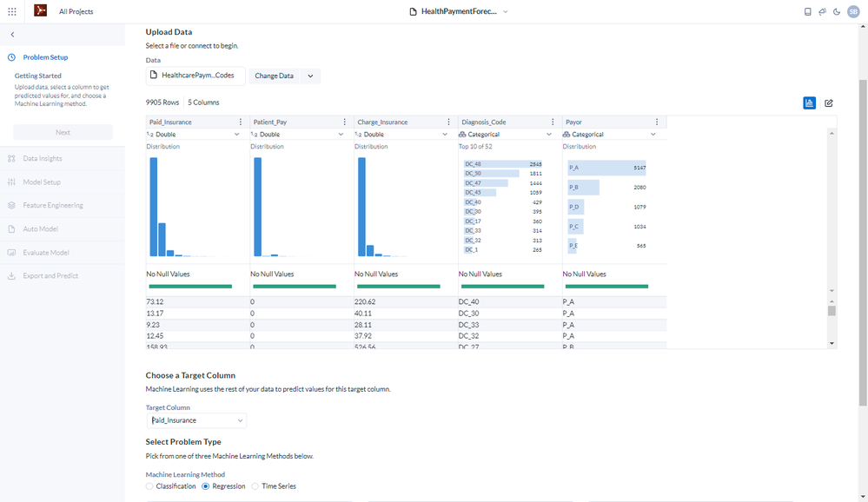Image resolution: width=868 pixels, height=502 pixels.
Task: Select Regression radio option
Action: [223, 486]
